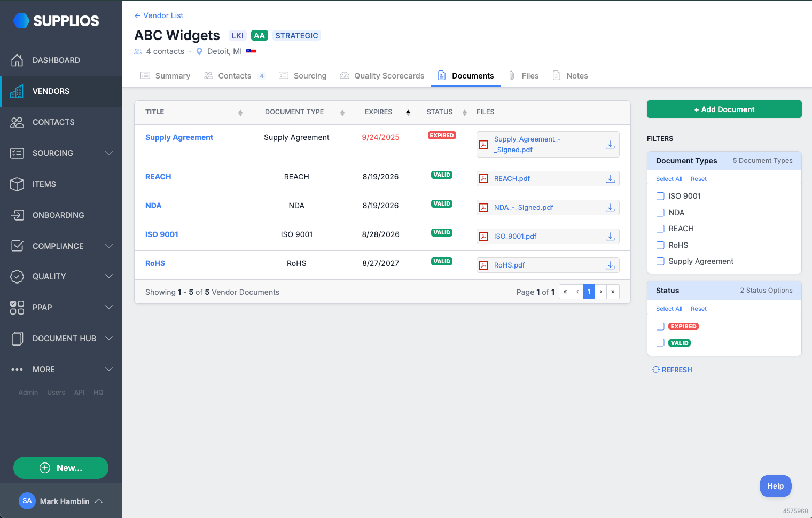The image size is (812, 518).
Task: Click the location pin icon near Detoit, MI
Action: coord(199,52)
